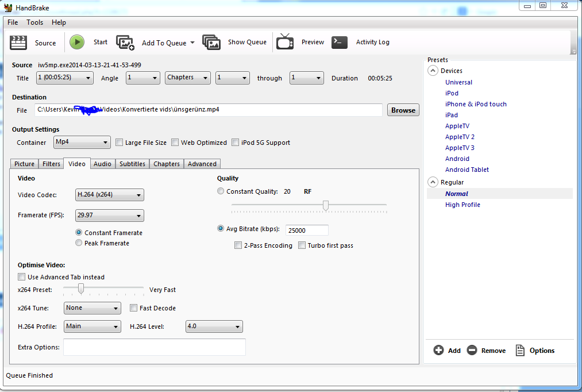Open the Show Queue icon
Image resolution: width=582 pixels, height=392 pixels.
pyautogui.click(x=211, y=43)
